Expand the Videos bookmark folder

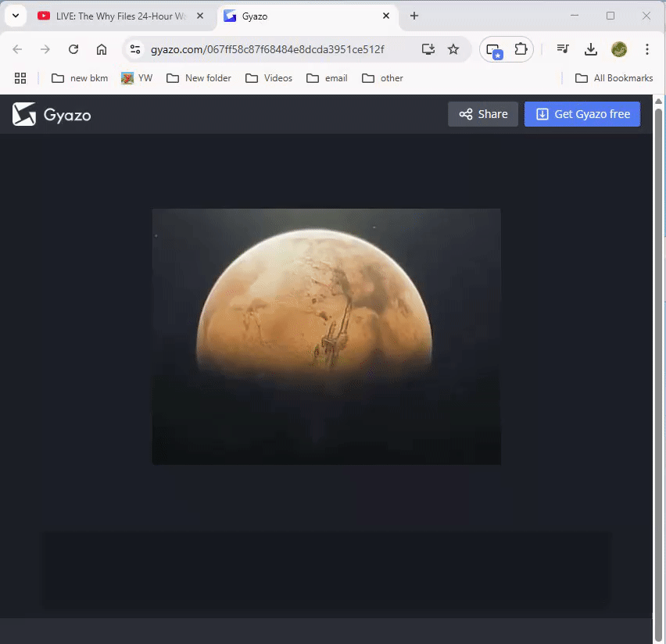(x=269, y=78)
